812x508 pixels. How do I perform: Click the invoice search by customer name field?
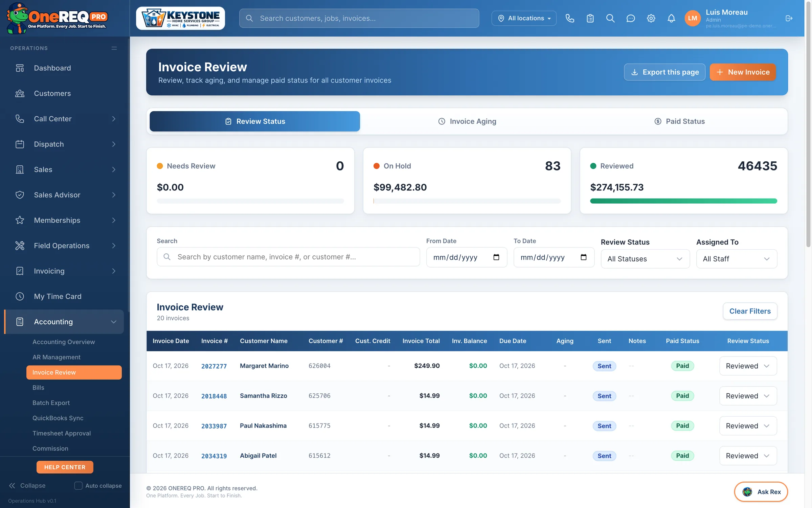(288, 257)
